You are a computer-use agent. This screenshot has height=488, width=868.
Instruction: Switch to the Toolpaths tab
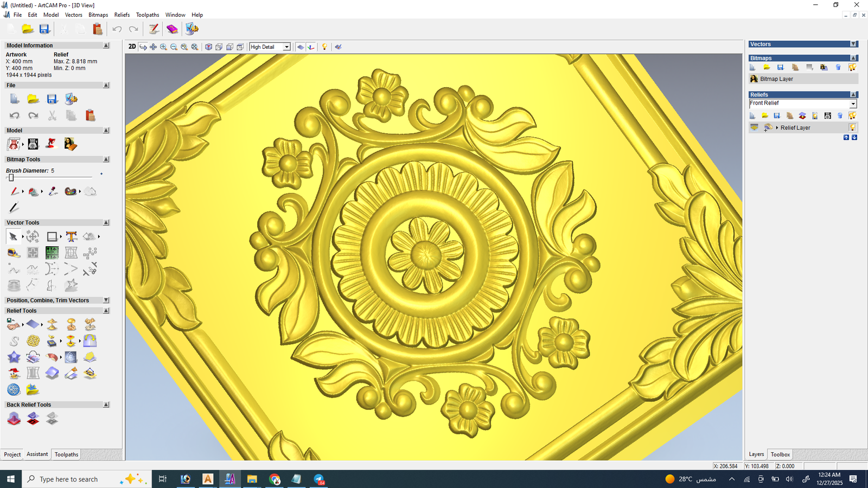[66, 454]
